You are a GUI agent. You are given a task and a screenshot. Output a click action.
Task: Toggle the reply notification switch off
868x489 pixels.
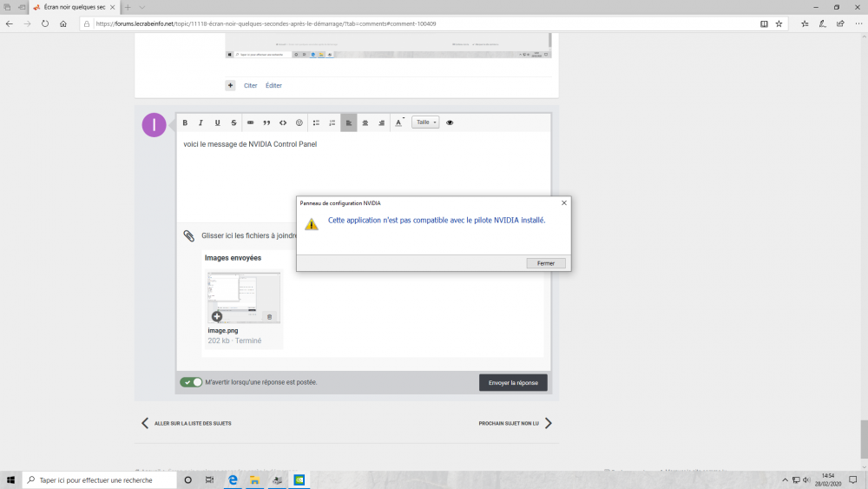tap(191, 382)
